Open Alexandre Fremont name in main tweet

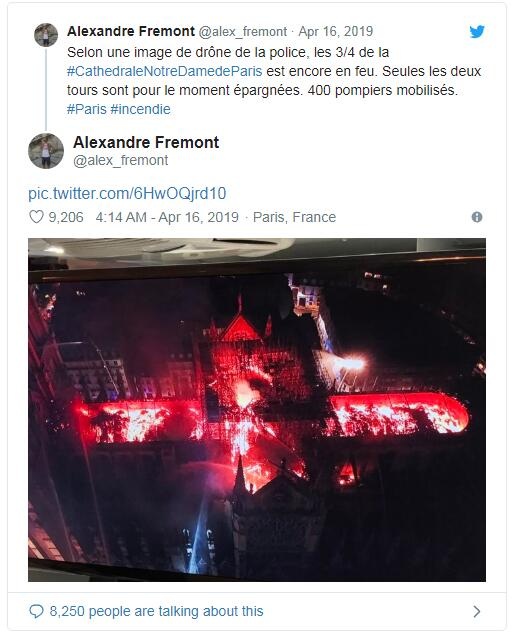click(146, 142)
